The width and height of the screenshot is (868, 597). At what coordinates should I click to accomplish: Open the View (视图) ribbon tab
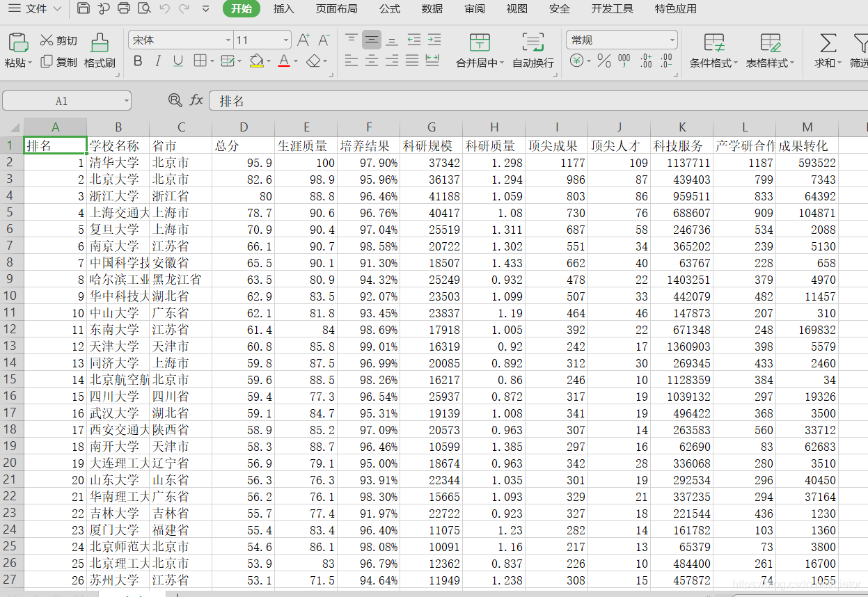517,9
